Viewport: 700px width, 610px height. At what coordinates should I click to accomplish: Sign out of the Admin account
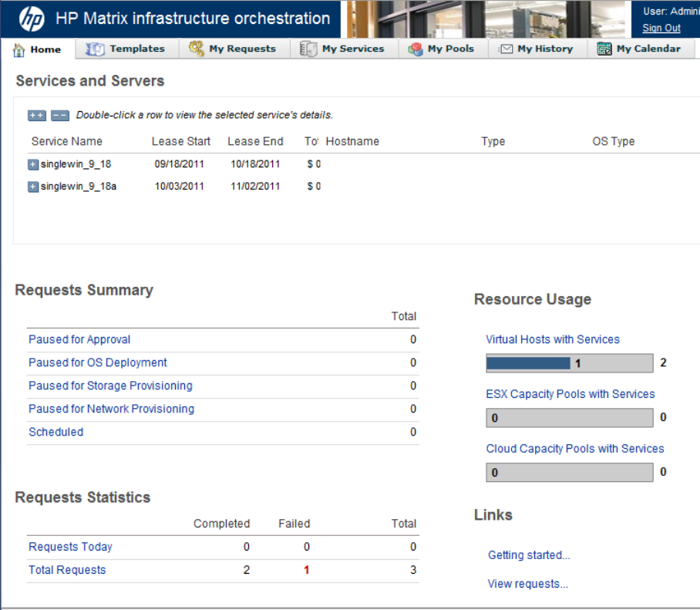tap(661, 28)
